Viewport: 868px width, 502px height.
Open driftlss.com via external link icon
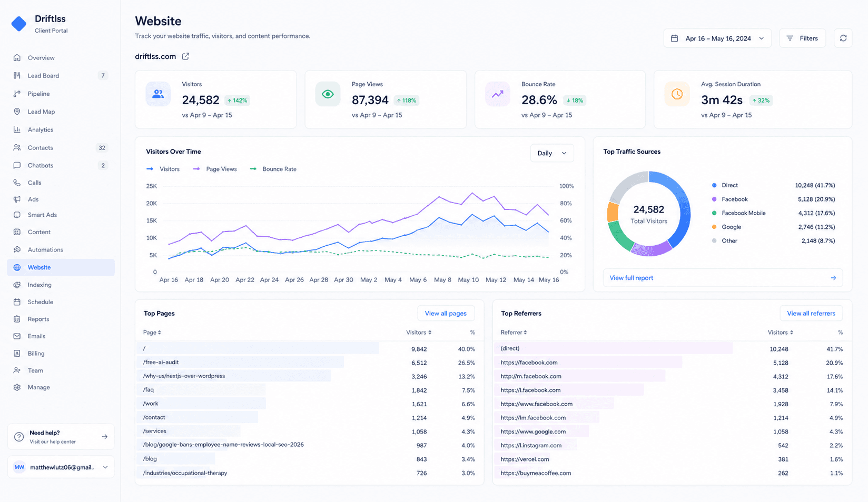[x=185, y=56]
